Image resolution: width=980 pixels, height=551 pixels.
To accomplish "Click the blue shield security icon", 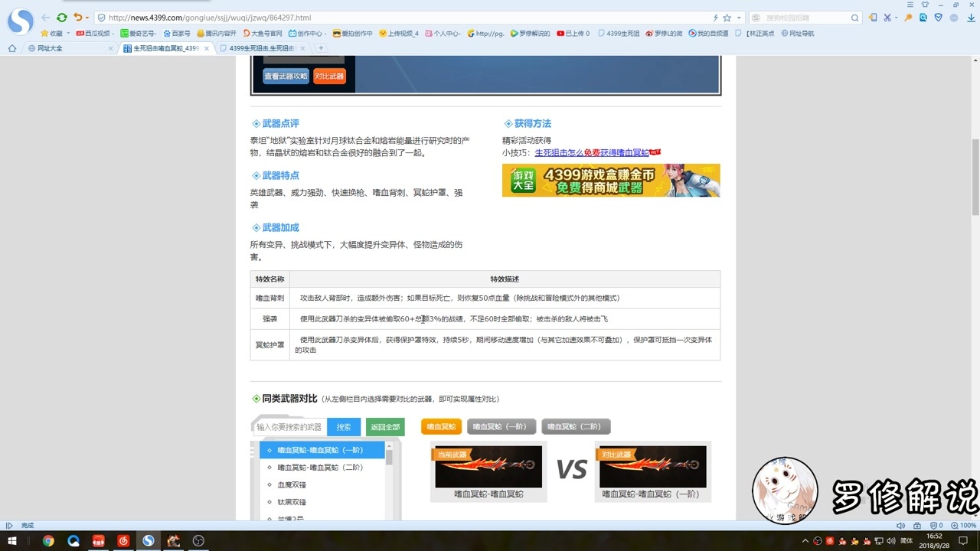I will coord(938,17).
